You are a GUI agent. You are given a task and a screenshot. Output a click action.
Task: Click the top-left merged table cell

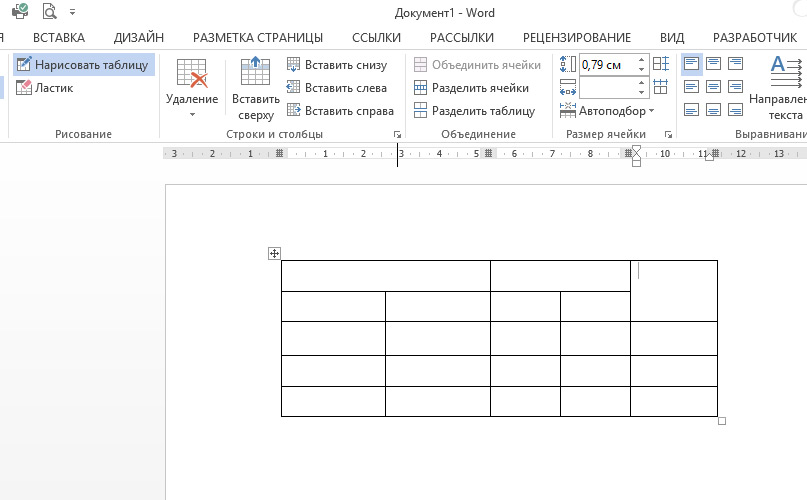[385, 276]
